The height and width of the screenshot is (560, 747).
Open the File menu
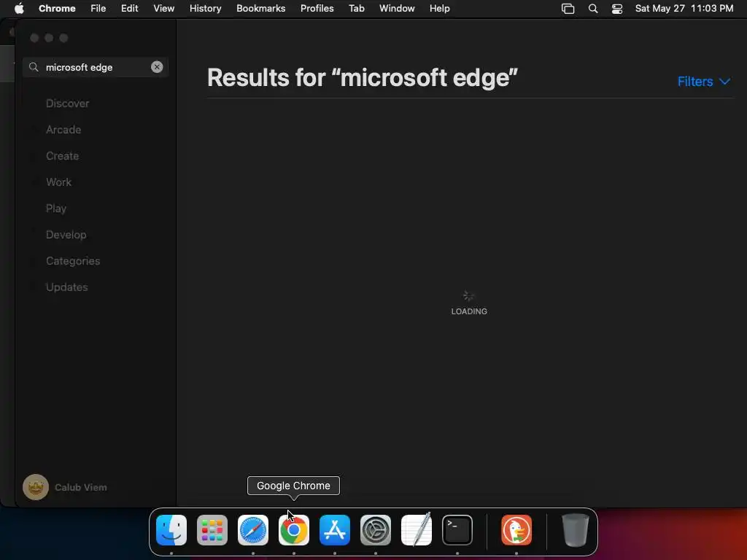click(x=98, y=9)
